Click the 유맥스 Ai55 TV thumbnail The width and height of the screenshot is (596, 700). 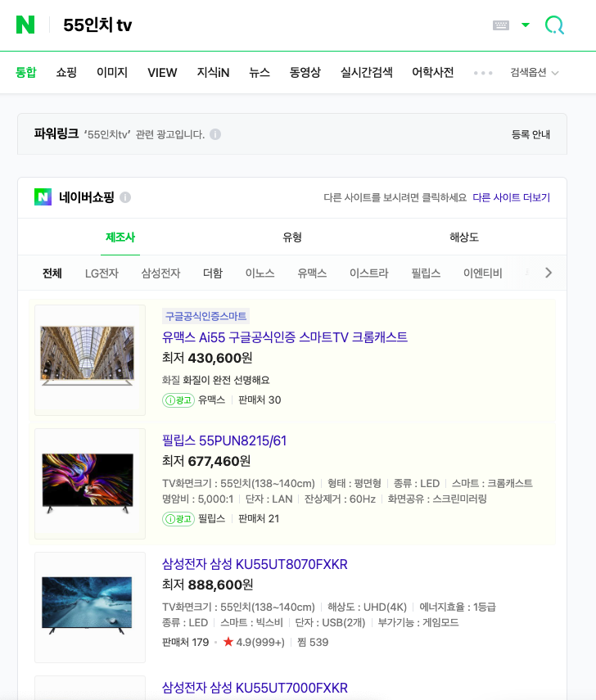[90, 359]
